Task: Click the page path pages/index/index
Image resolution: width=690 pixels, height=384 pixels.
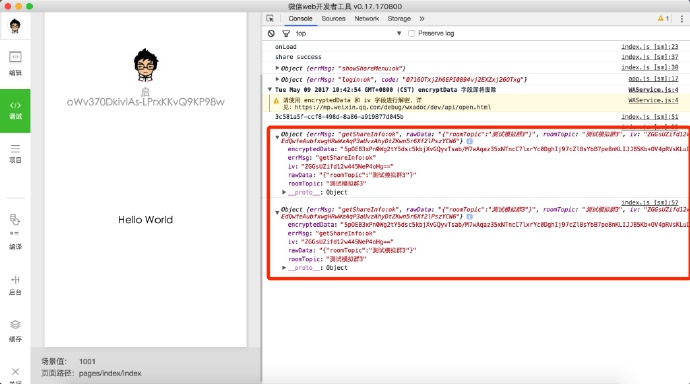Action: [110, 373]
